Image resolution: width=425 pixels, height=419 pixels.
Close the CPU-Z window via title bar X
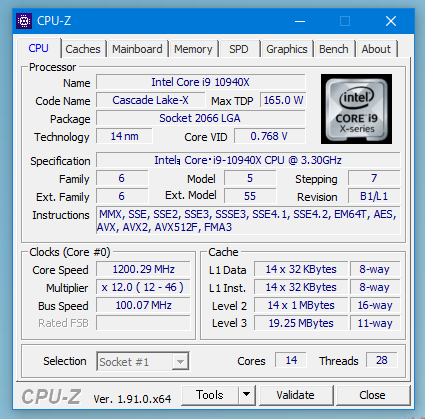(391, 21)
